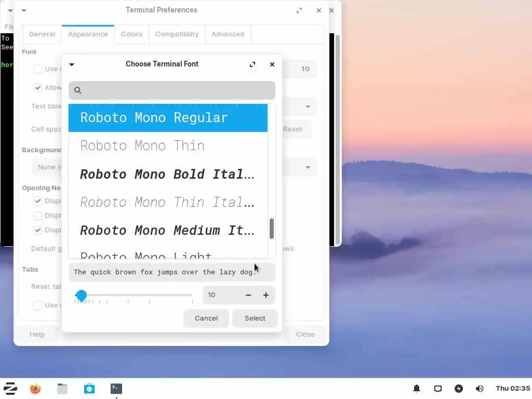The width and height of the screenshot is (532, 399).
Task: Select Roboto Mono Medium Italic font
Action: pos(168,230)
